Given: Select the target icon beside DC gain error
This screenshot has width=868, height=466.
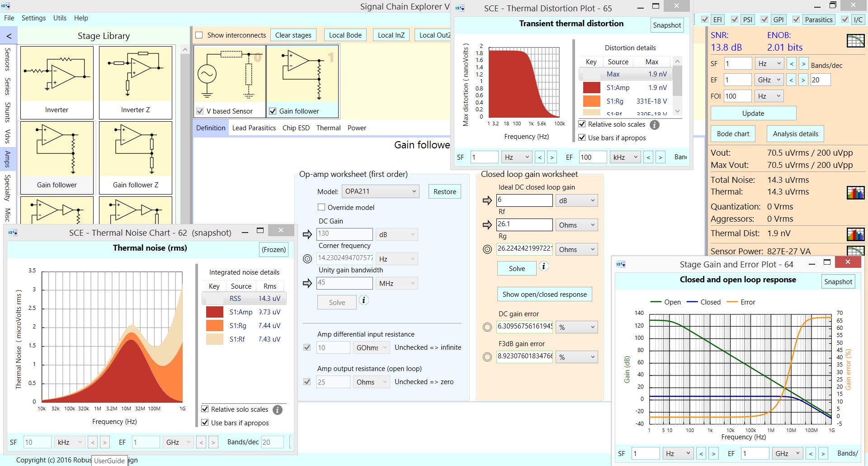Looking at the screenshot, I should [487, 327].
